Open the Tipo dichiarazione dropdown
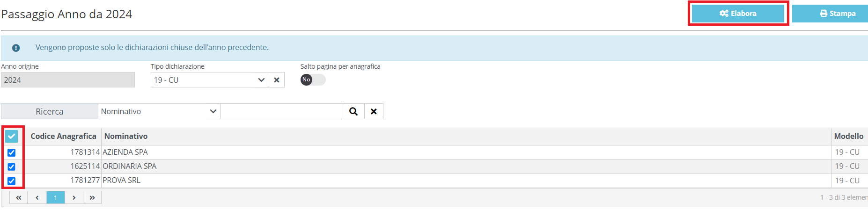The image size is (868, 210). tap(209, 80)
